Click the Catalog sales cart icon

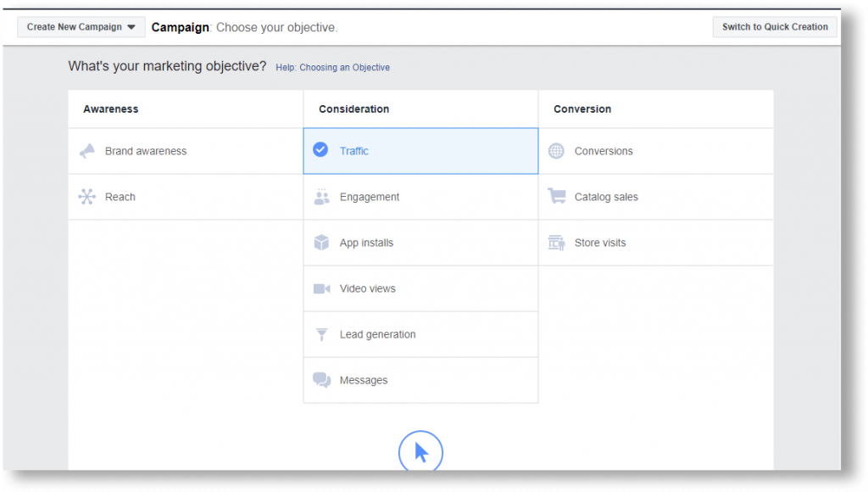pos(557,196)
